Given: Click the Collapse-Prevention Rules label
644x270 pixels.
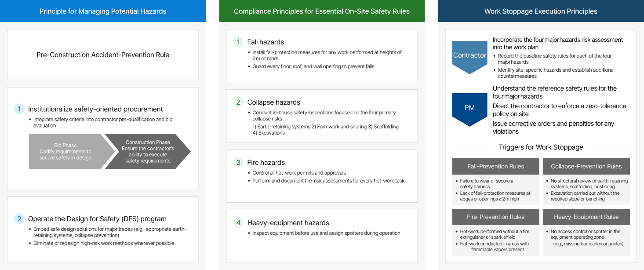Looking at the screenshot, I should coord(586,166).
